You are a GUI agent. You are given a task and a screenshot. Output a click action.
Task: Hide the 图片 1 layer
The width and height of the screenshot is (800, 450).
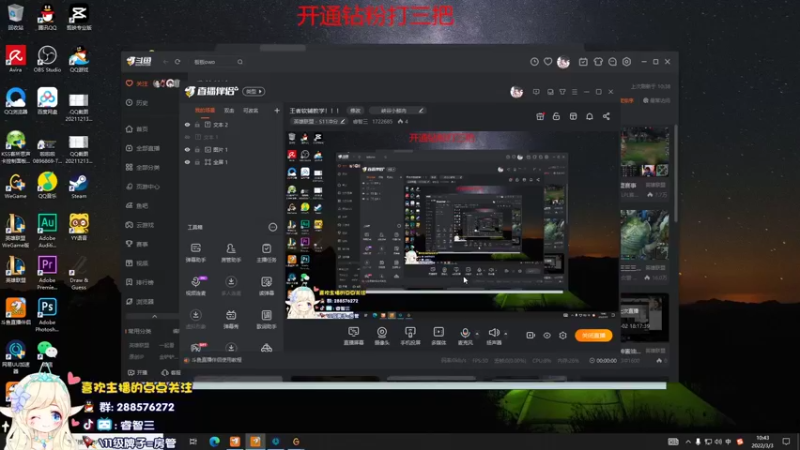187,149
